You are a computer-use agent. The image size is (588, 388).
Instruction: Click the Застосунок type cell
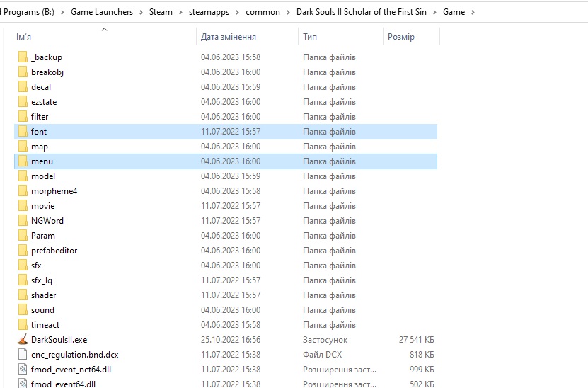[x=325, y=340]
